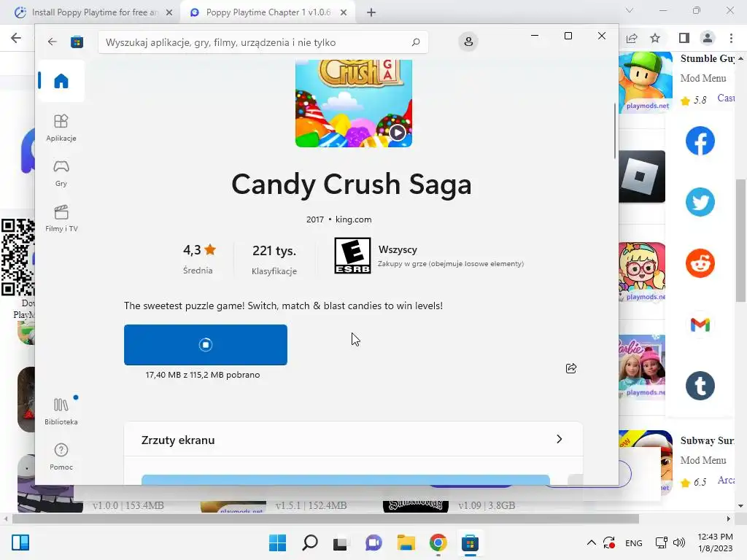Switch to Chrome on taskbar
Screen dimensions: 747x560
438,542
